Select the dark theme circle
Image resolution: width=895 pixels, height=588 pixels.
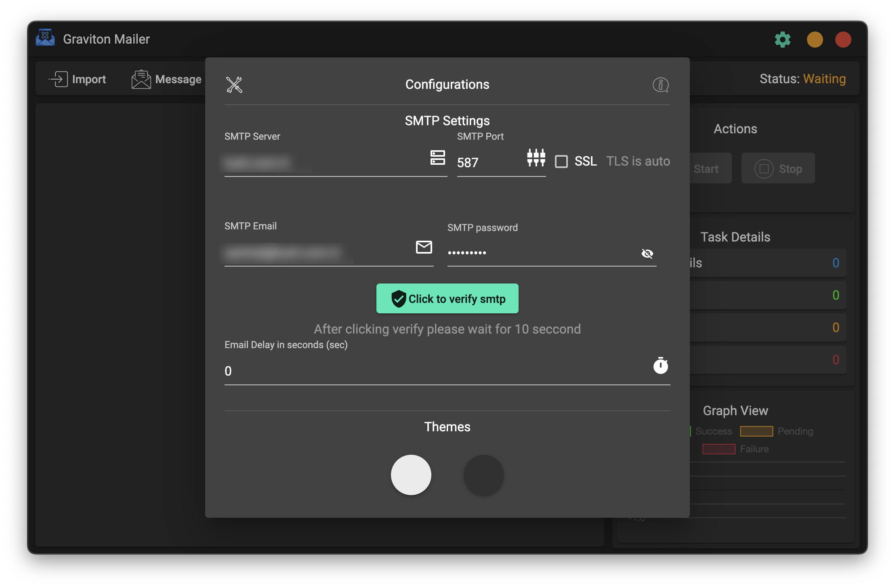tap(483, 475)
